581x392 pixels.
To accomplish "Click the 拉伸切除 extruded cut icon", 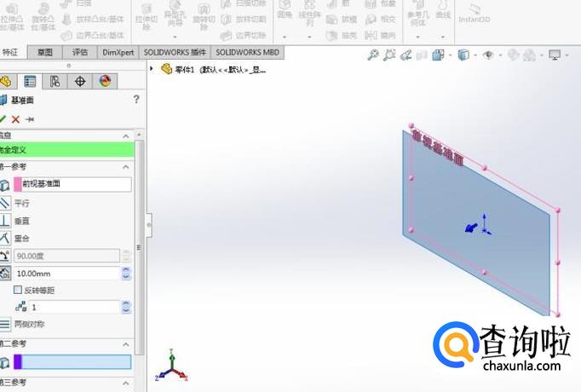I will [x=147, y=17].
